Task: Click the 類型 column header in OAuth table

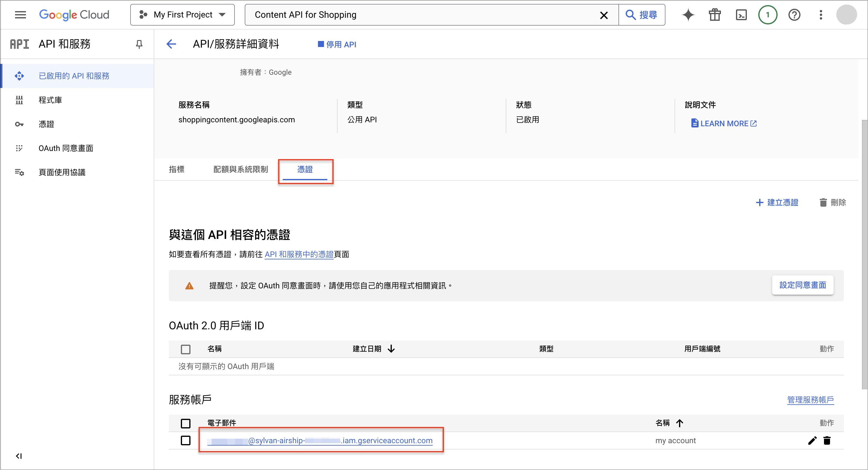Action: pos(546,349)
